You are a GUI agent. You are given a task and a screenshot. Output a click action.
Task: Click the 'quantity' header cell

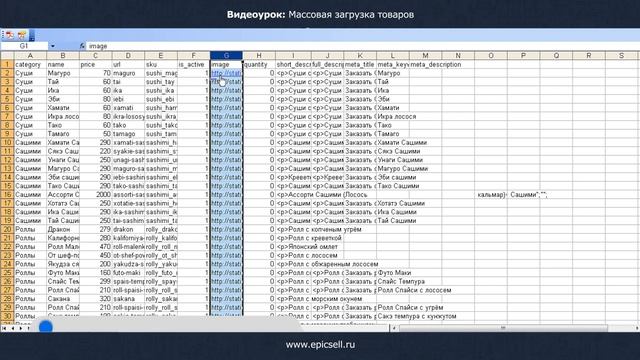pos(259,64)
